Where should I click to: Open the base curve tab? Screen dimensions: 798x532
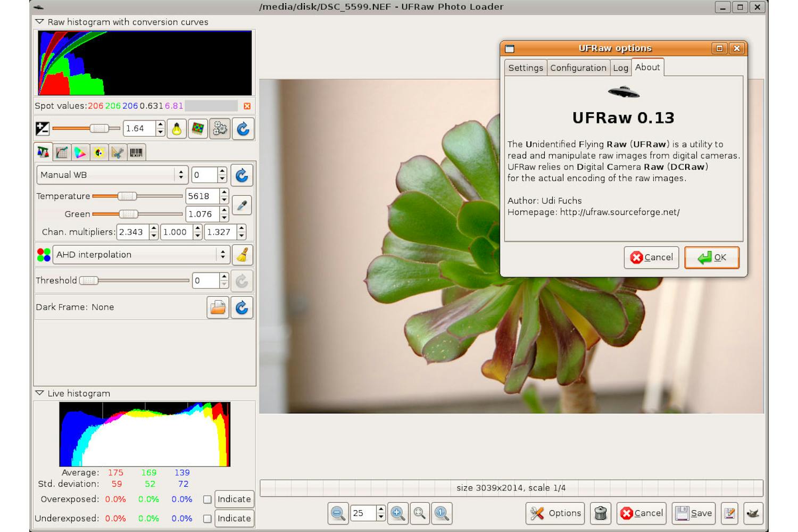pyautogui.click(x=62, y=153)
